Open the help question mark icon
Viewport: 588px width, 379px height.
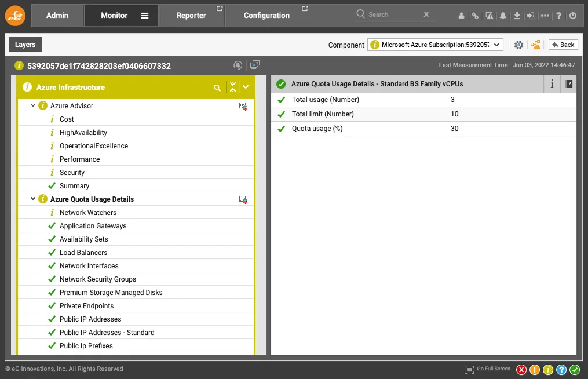tap(559, 16)
